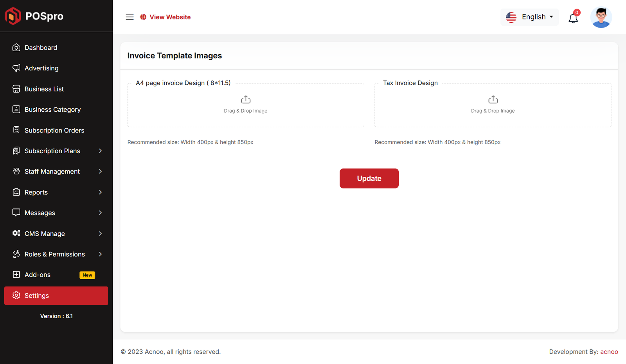The height and width of the screenshot is (364, 626).
Task: Open the acnoo developer link
Action: [x=609, y=352]
